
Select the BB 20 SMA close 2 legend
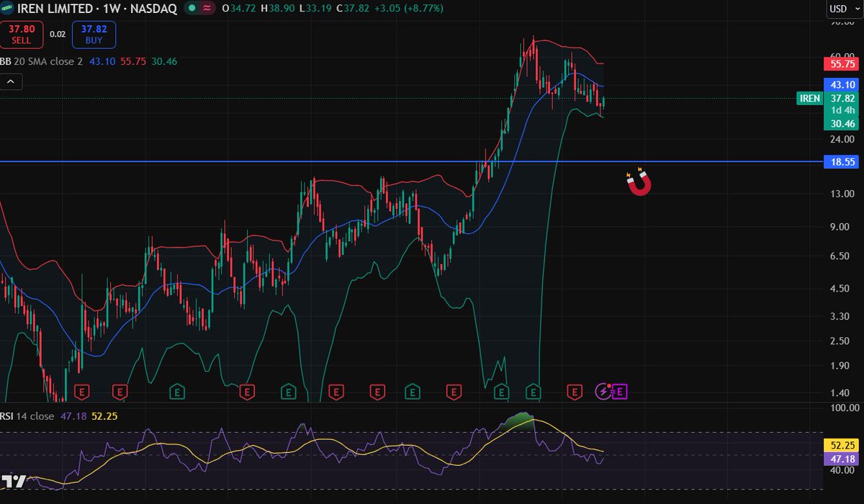click(x=42, y=62)
